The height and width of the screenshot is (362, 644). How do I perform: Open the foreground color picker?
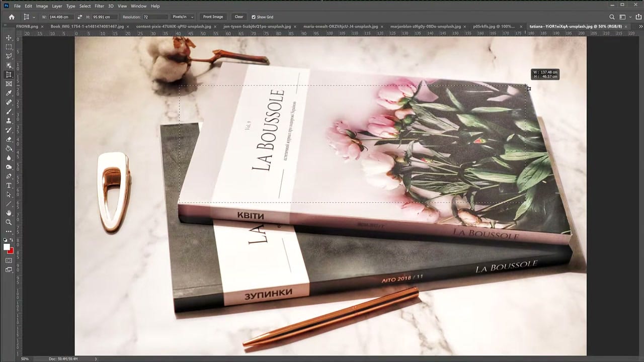(x=7, y=246)
